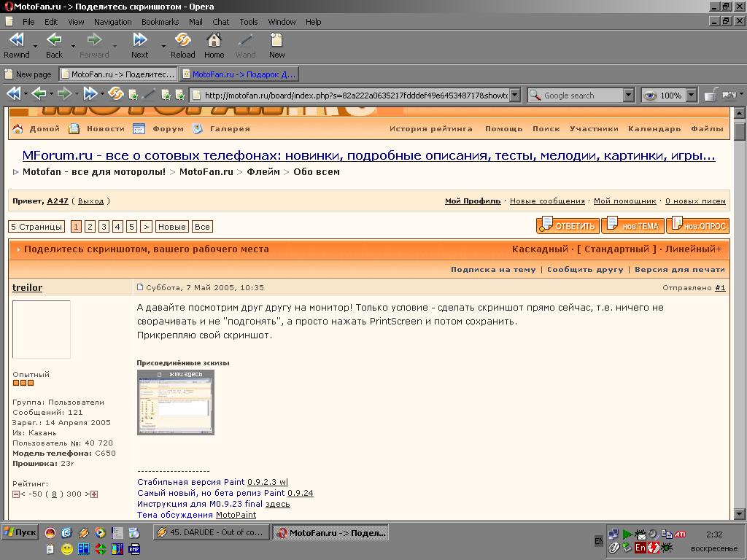Increase treilor's rating with the plus icon
This screenshot has width=747, height=560.
point(94,494)
